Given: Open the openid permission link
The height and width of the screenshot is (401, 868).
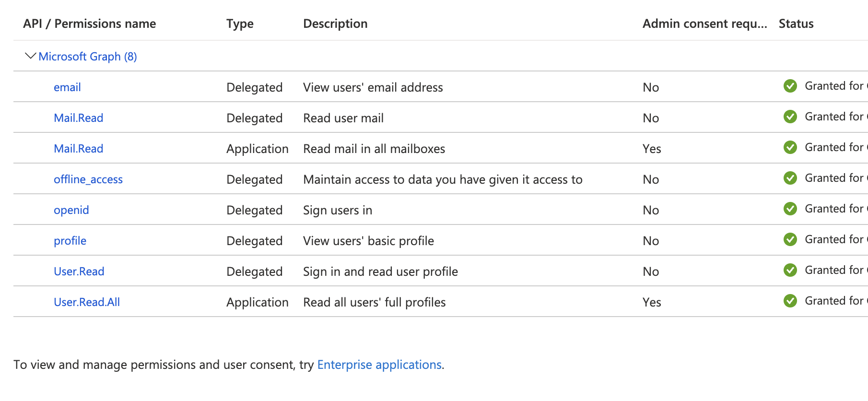Looking at the screenshot, I should 71,210.
